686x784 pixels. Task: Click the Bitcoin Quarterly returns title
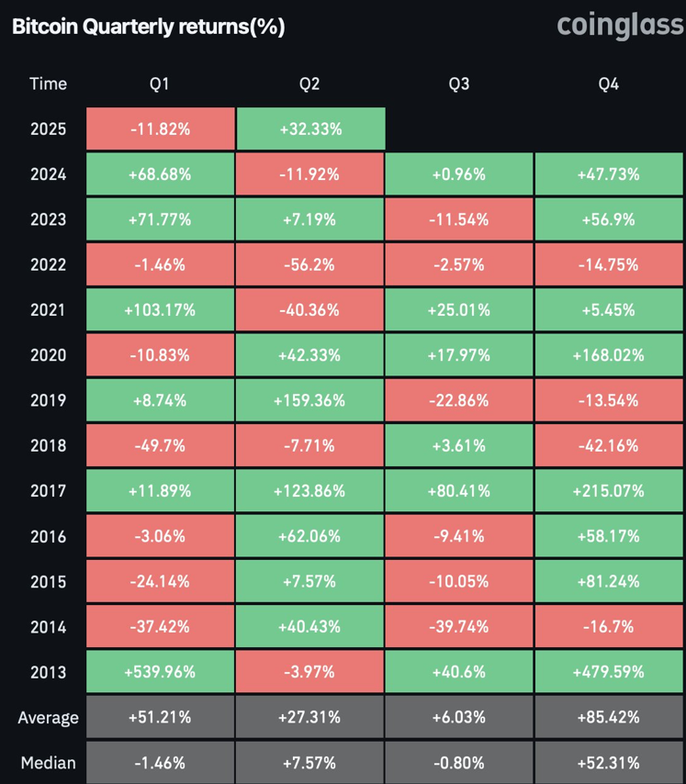(148, 28)
